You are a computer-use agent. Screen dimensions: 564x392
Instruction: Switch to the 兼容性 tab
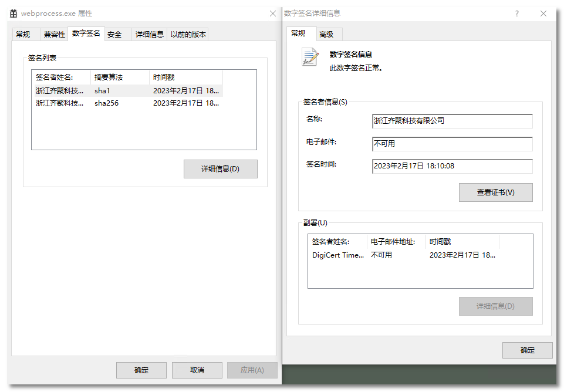(x=54, y=34)
